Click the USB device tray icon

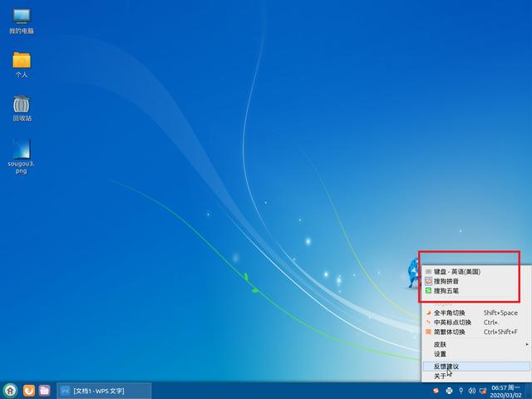[461, 391]
